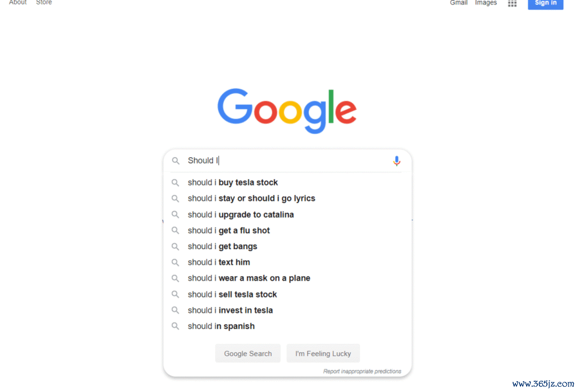Click search icon beside 'text him' suggestion
Image resolution: width=578 pixels, height=392 pixels.
click(176, 263)
